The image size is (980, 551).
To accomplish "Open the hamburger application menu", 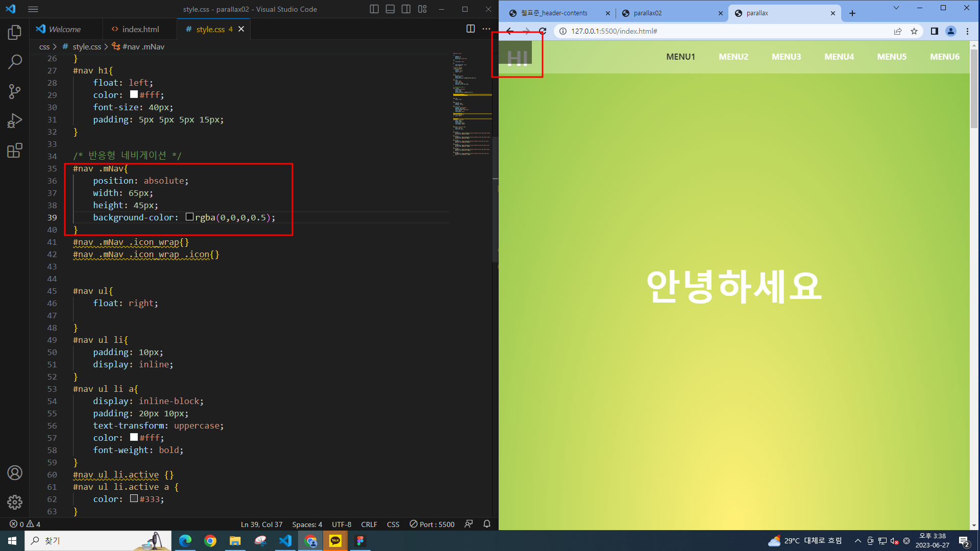I will click(x=33, y=9).
